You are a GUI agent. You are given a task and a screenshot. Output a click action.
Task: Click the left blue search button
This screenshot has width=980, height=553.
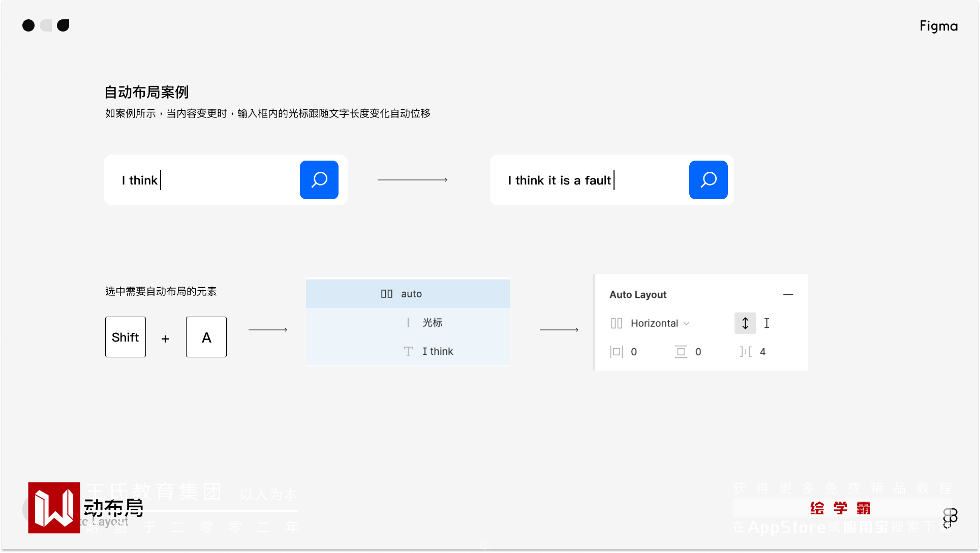tap(319, 180)
